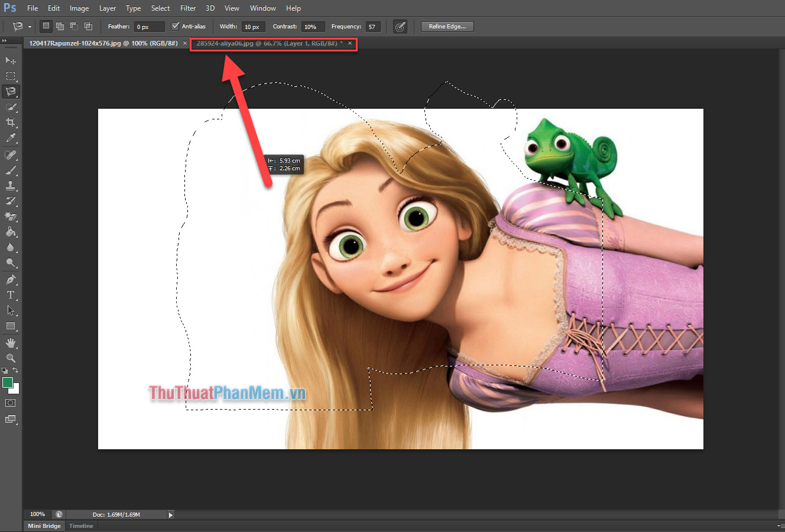
Task: Switch to 120417Rapunzel-1024x576.jpg tab
Action: [x=103, y=43]
